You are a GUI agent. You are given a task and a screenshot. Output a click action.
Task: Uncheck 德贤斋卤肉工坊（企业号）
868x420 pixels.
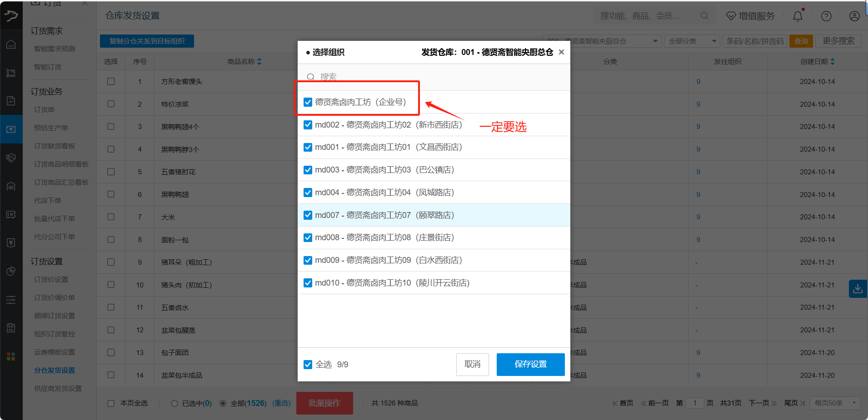click(x=308, y=102)
